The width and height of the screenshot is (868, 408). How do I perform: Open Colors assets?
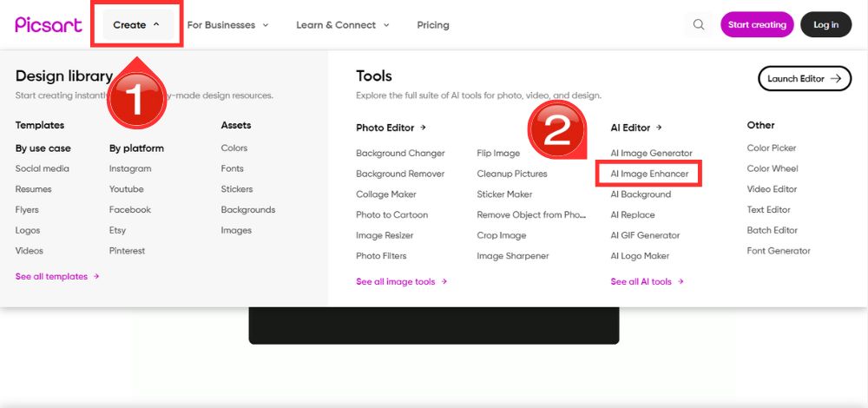[234, 148]
